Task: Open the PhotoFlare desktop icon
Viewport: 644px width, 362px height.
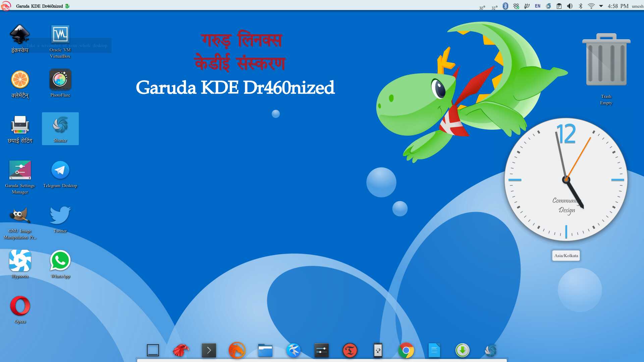Action: [x=60, y=80]
